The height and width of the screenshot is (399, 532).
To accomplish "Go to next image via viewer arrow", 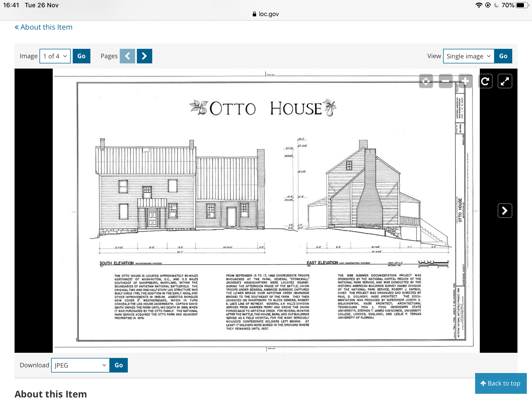I will tap(505, 211).
